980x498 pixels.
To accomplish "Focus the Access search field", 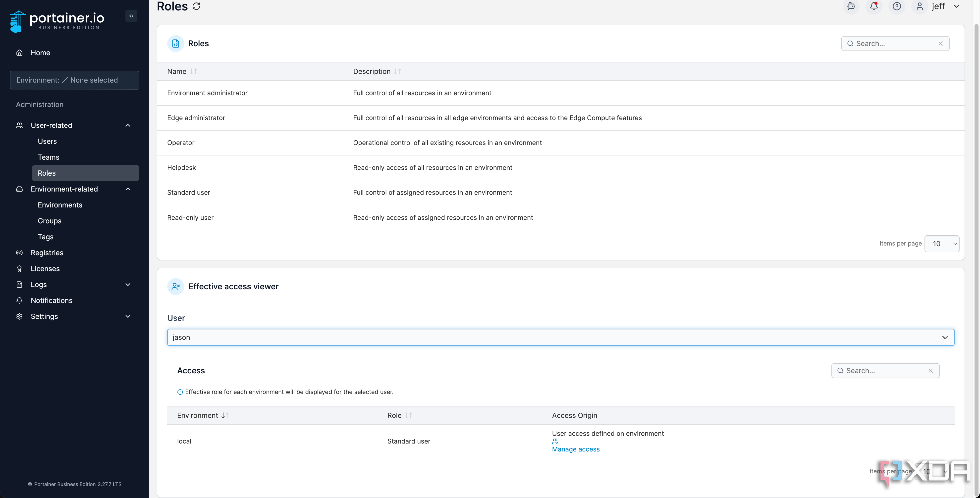I will [885, 371].
